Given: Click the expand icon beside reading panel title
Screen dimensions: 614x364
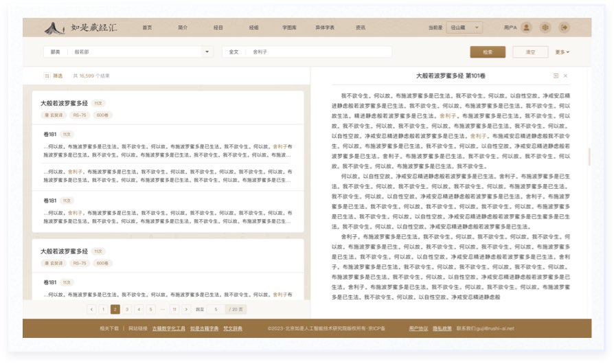Looking at the screenshot, I should pyautogui.click(x=556, y=76).
